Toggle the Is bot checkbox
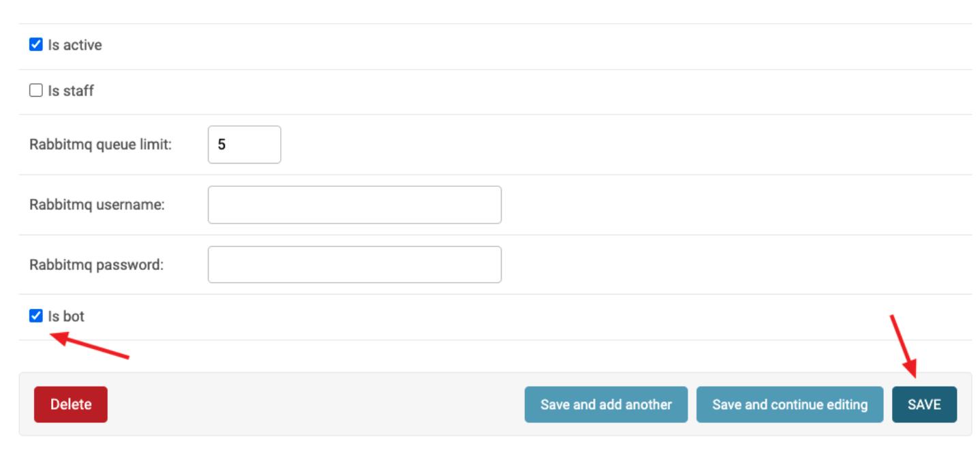This screenshot has width=980, height=465. [35, 316]
